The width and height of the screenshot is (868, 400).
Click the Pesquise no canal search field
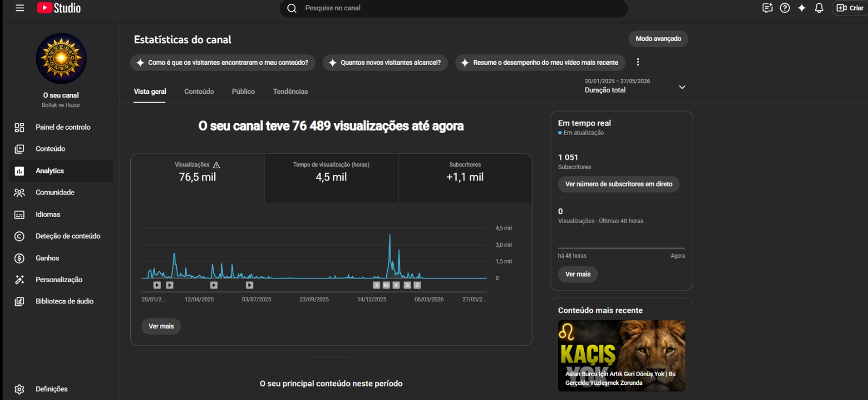click(x=453, y=8)
